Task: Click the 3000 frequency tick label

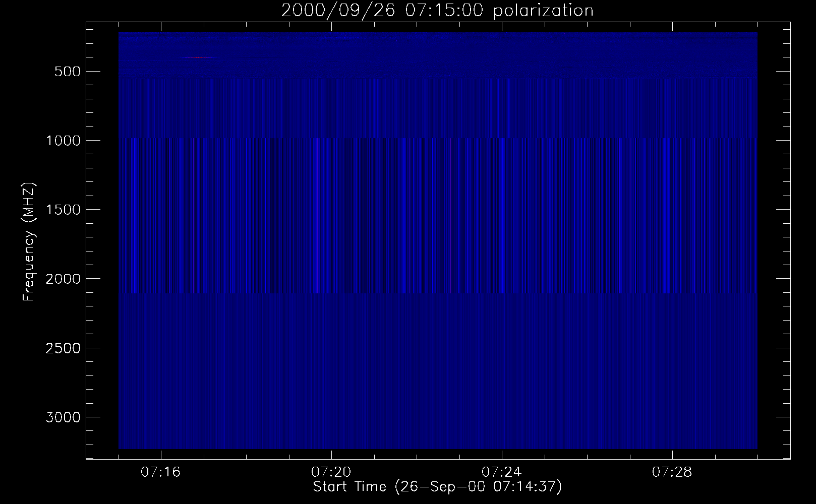Action: [63, 417]
